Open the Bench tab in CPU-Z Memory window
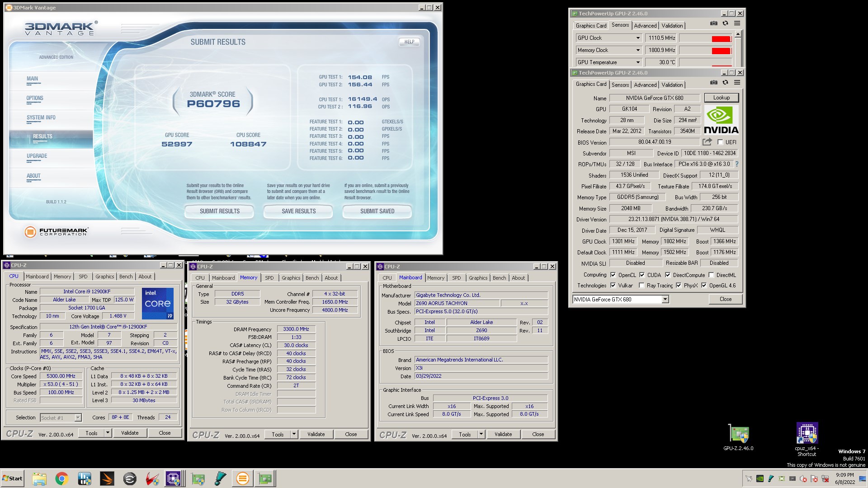The width and height of the screenshot is (868, 488). pos(312,278)
